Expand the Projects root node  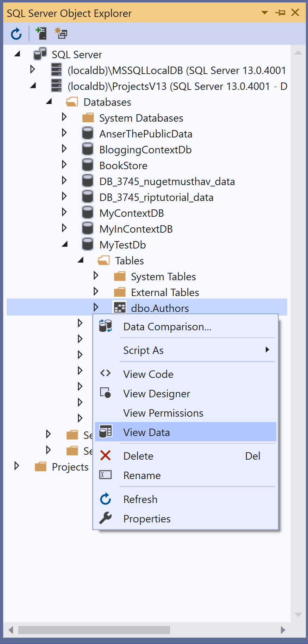pyautogui.click(x=17, y=466)
